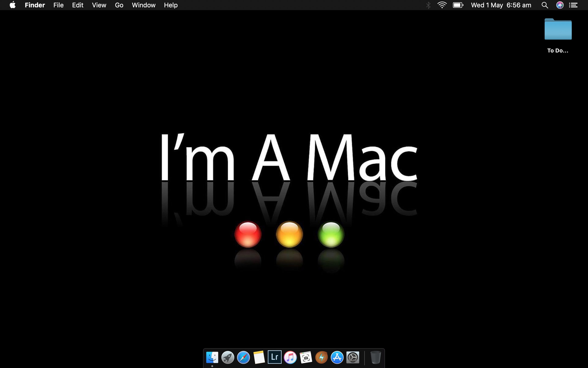Open the View menu

(x=99, y=5)
